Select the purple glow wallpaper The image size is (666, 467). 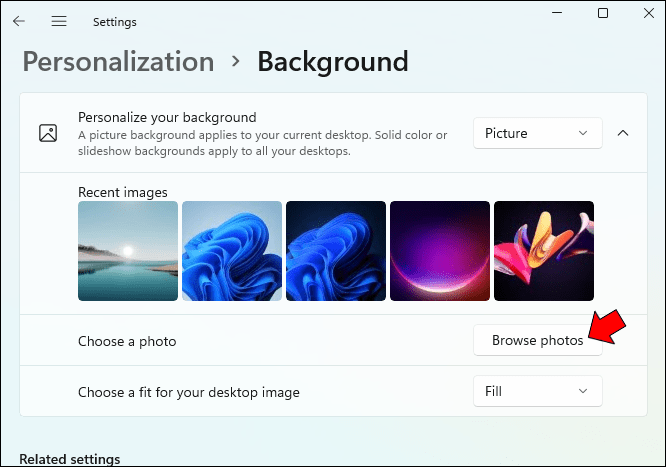click(440, 251)
